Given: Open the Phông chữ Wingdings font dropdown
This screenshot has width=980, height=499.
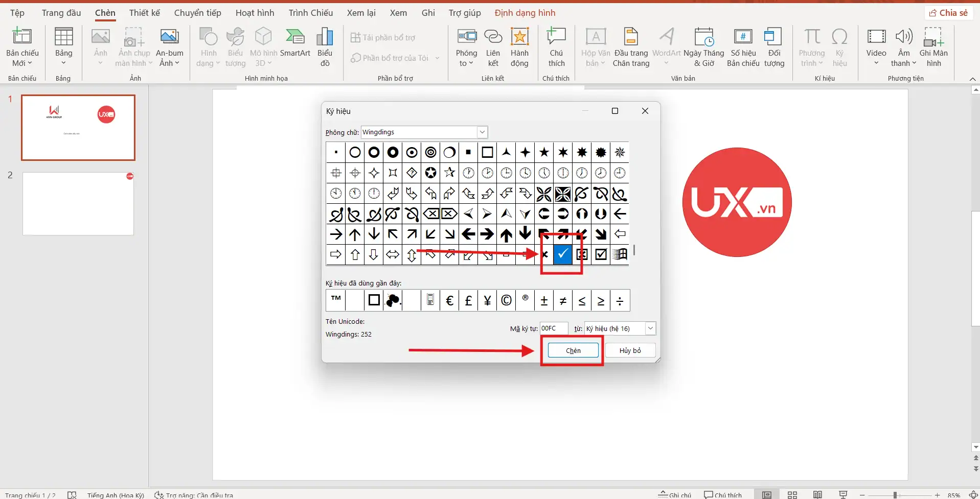Looking at the screenshot, I should pos(482,132).
